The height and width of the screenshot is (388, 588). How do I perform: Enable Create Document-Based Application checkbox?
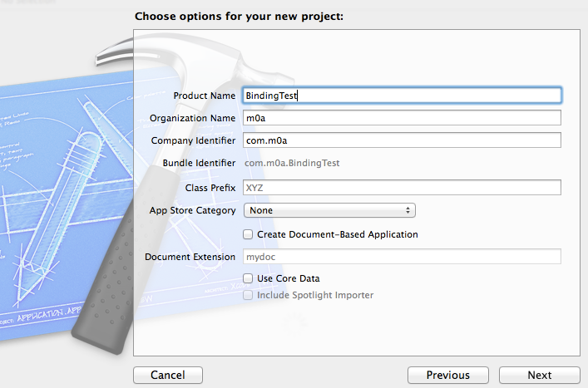click(x=248, y=234)
